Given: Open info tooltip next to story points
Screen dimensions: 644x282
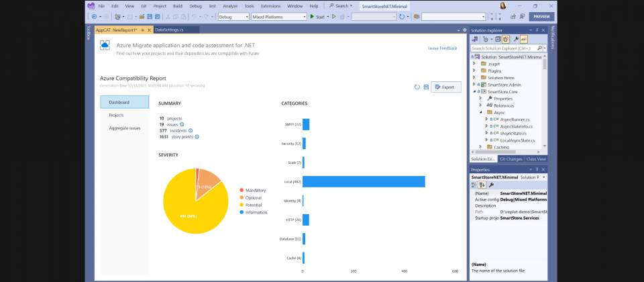Looking at the screenshot, I should [x=197, y=136].
